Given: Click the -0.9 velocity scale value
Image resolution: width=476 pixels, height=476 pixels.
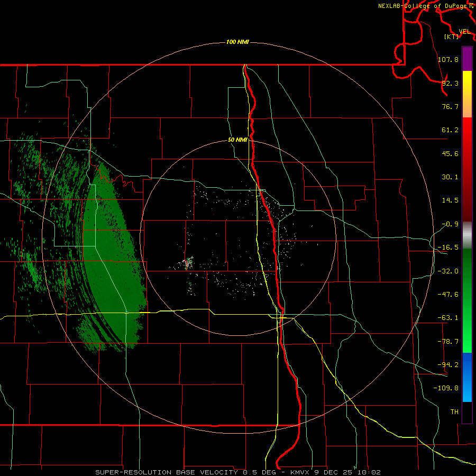Looking at the screenshot, I should click(450, 224).
